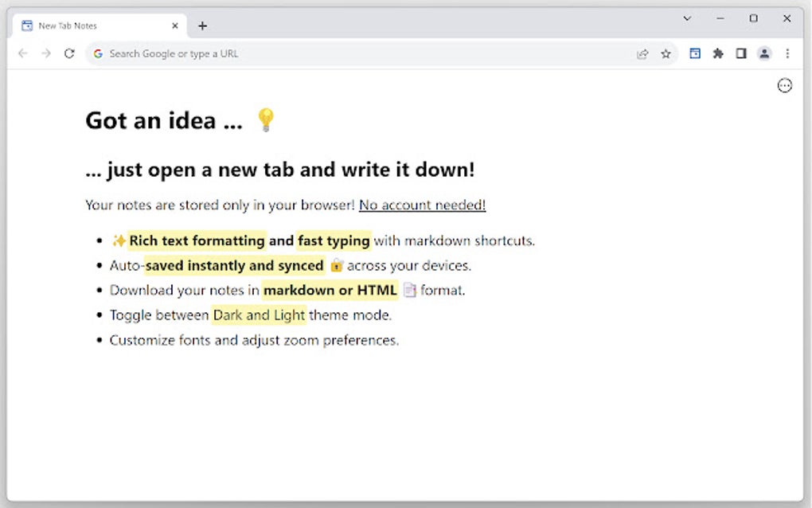This screenshot has width=812, height=508.
Task: Click the browser window dropdown chevron
Action: coord(686,18)
